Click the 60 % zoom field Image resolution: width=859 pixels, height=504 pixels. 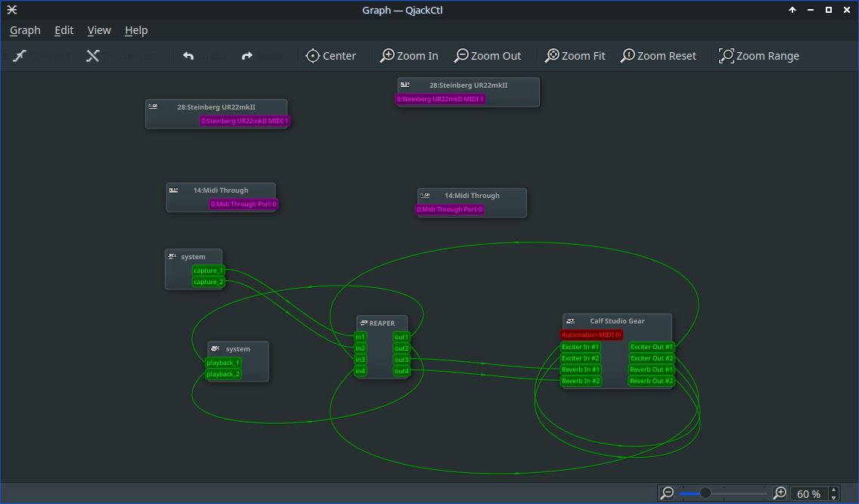pyautogui.click(x=808, y=494)
